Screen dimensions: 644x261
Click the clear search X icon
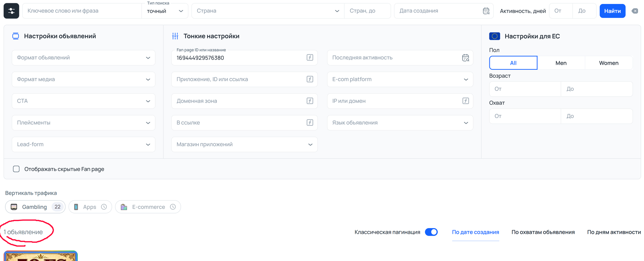(x=635, y=11)
